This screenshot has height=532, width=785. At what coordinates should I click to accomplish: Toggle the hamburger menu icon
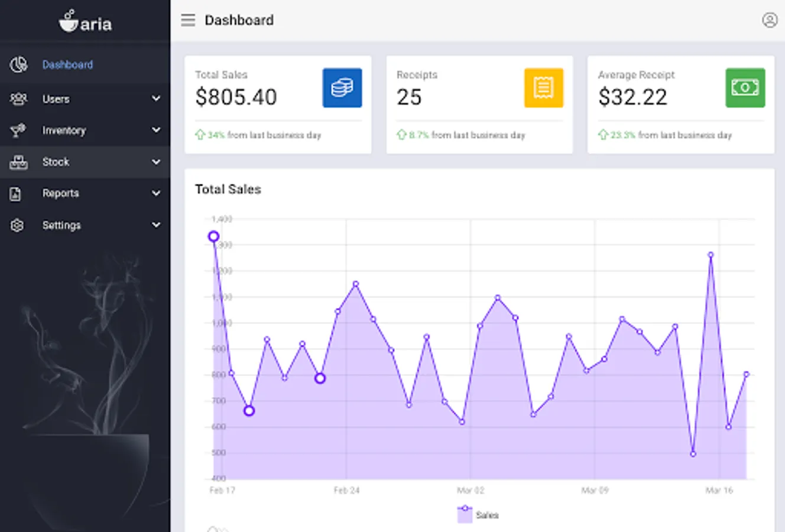tap(188, 20)
